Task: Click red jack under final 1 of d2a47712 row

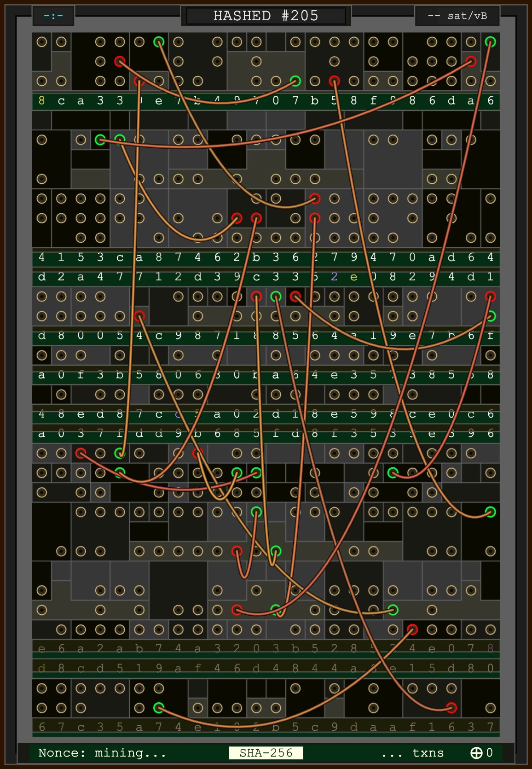Action: pos(490,297)
